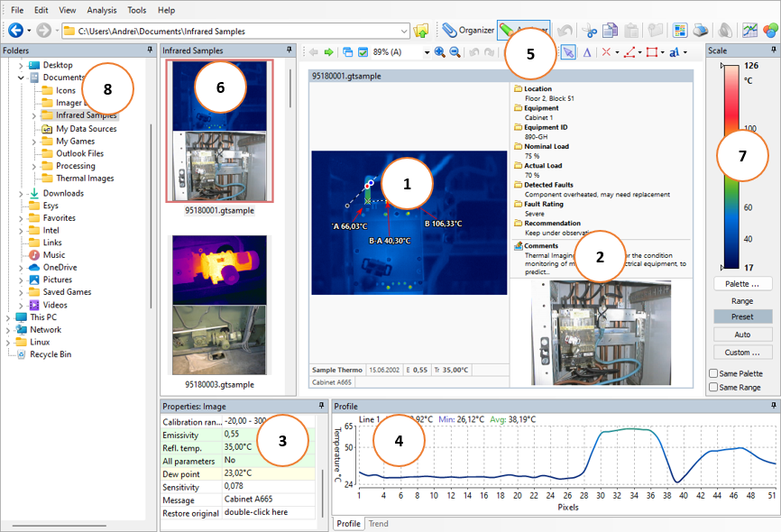Enable the Same Range checkbox
Screen dimensions: 781x532
tap(713, 387)
